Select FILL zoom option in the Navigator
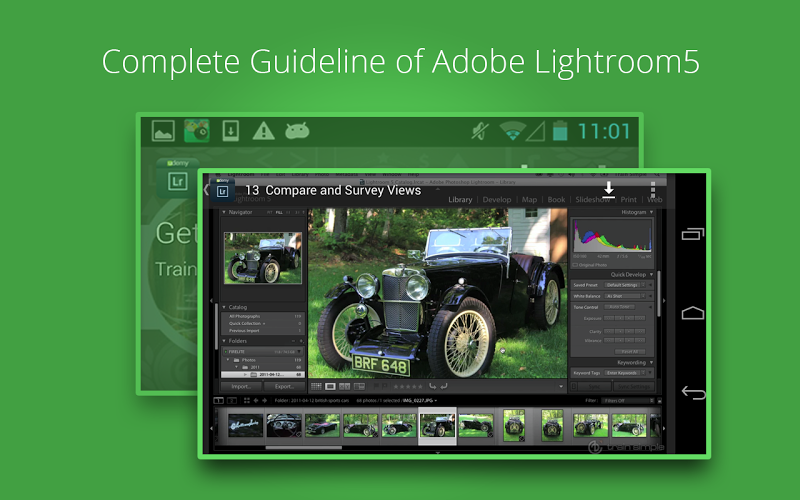The width and height of the screenshot is (800, 500). tap(279, 212)
